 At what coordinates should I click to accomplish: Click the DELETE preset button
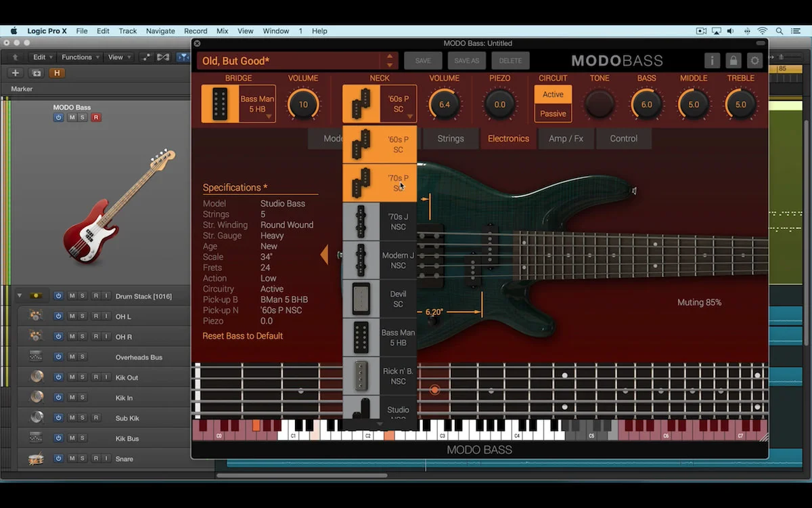click(x=510, y=60)
